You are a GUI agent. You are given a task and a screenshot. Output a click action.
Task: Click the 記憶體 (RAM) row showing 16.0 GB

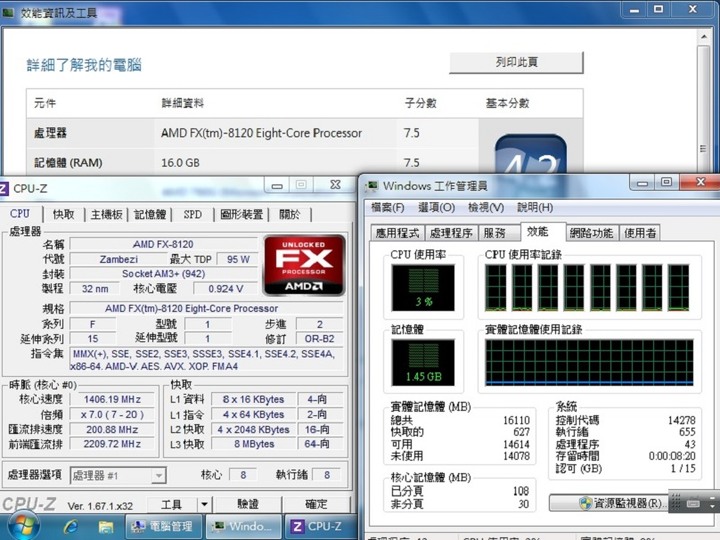253,163
